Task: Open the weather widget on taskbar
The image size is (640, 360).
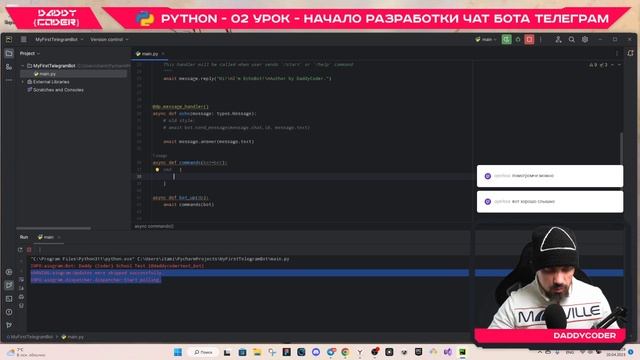Action: (27, 352)
